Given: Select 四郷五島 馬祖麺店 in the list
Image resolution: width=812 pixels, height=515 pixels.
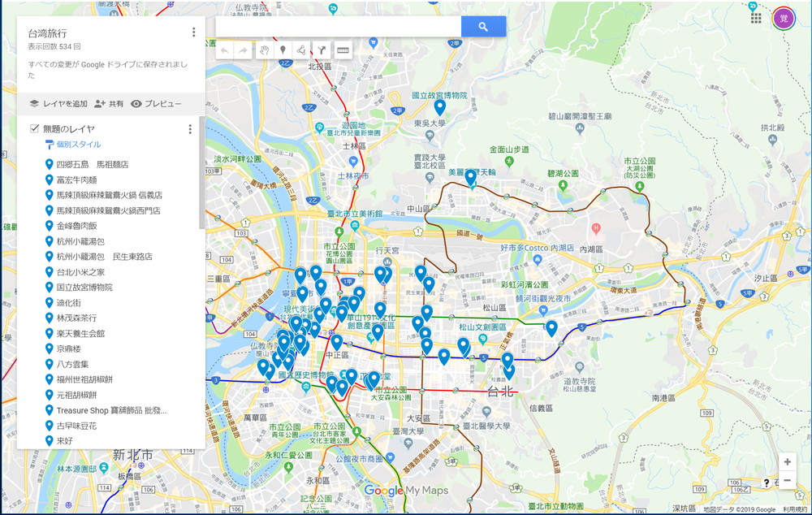Looking at the screenshot, I should 93,165.
